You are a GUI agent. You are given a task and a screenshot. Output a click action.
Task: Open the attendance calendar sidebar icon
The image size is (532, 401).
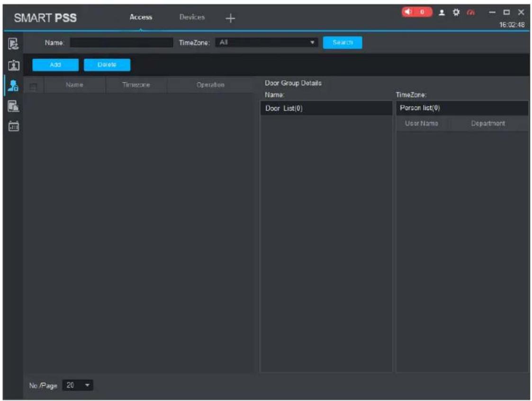tap(13, 126)
